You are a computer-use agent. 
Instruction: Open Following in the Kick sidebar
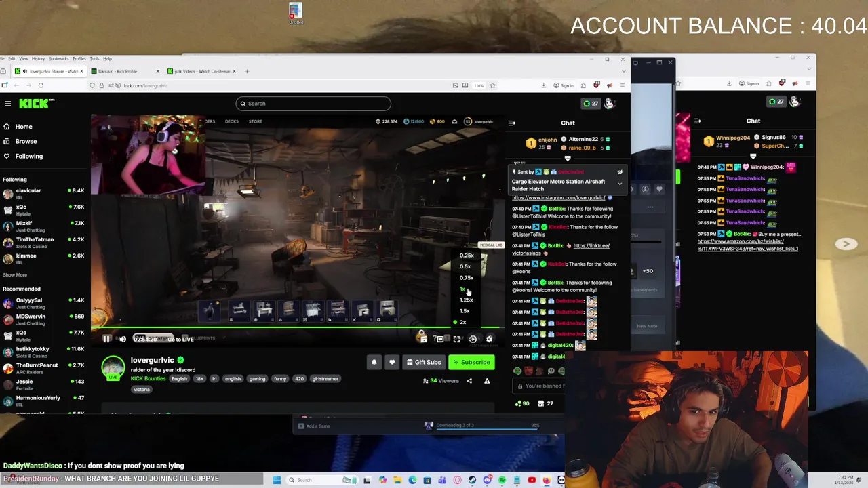point(28,156)
